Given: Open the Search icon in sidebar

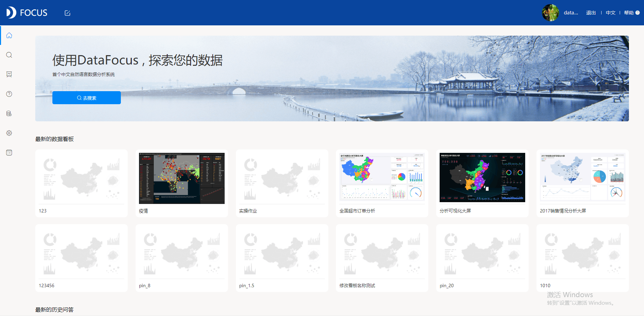Looking at the screenshot, I should click(x=9, y=55).
